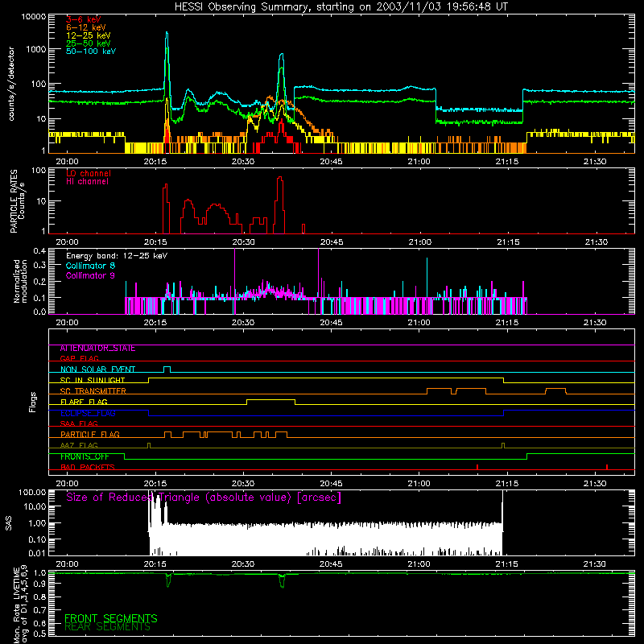644x644 pixels.
Task: Click the REAR SEGMENTS legend label
Action: click(108, 627)
